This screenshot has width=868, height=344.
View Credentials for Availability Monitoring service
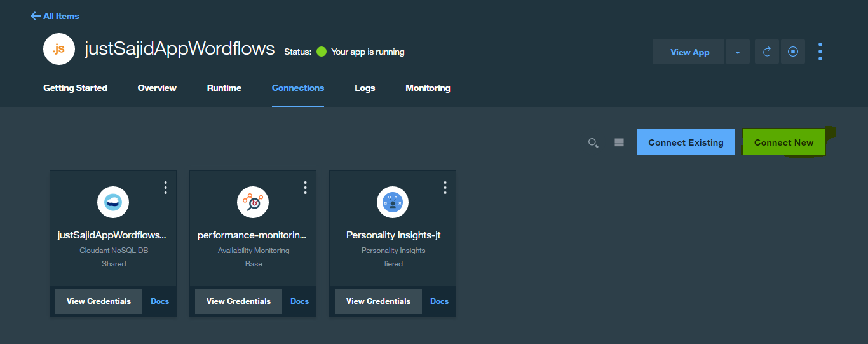pos(238,301)
